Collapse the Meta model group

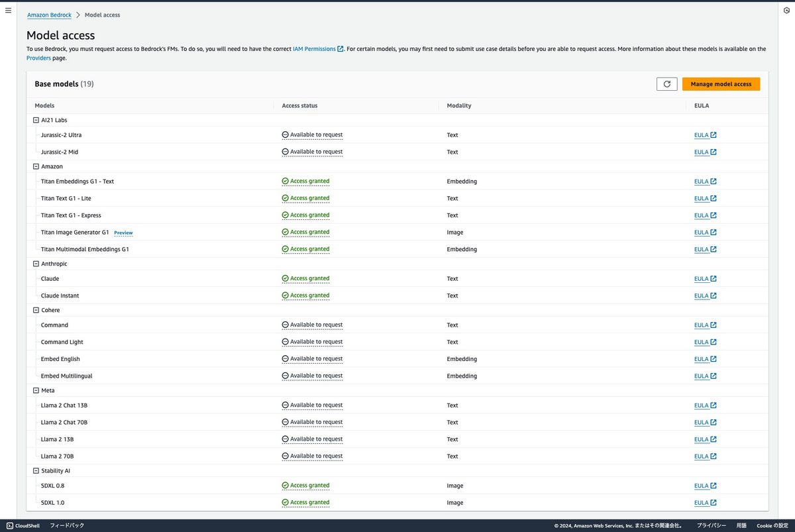pos(35,390)
